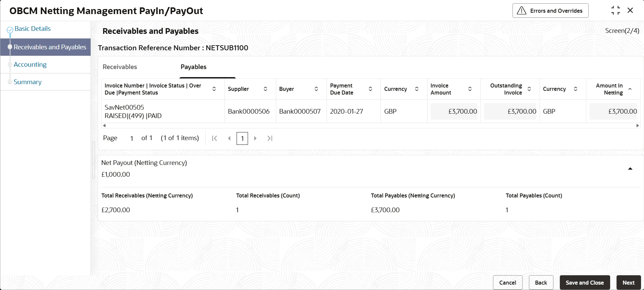Click the Back button

[x=541, y=283]
